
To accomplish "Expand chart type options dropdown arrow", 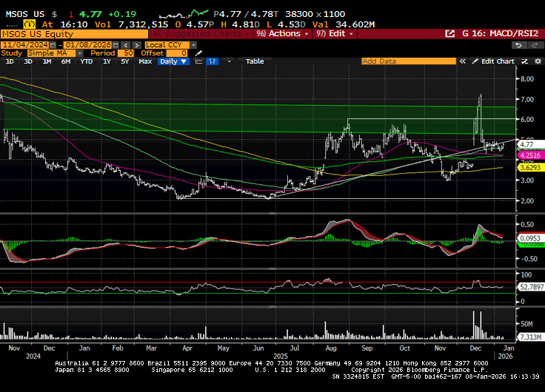I will pos(229,61).
